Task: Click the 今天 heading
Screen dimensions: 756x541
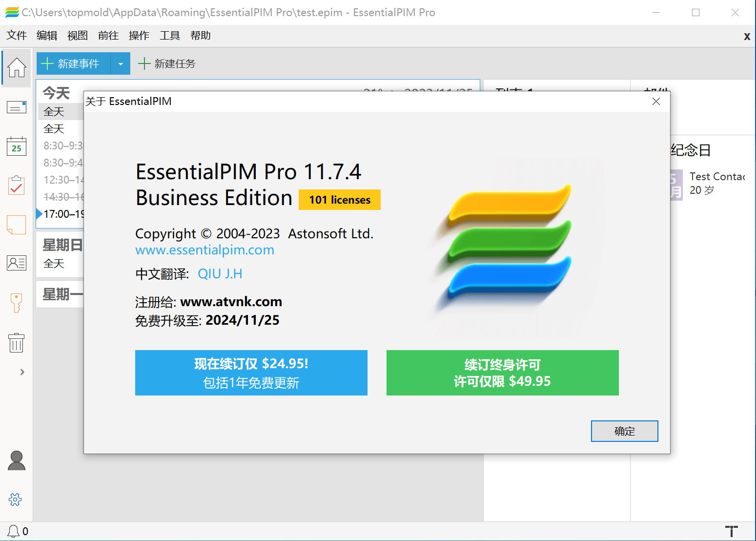Action: (56, 93)
